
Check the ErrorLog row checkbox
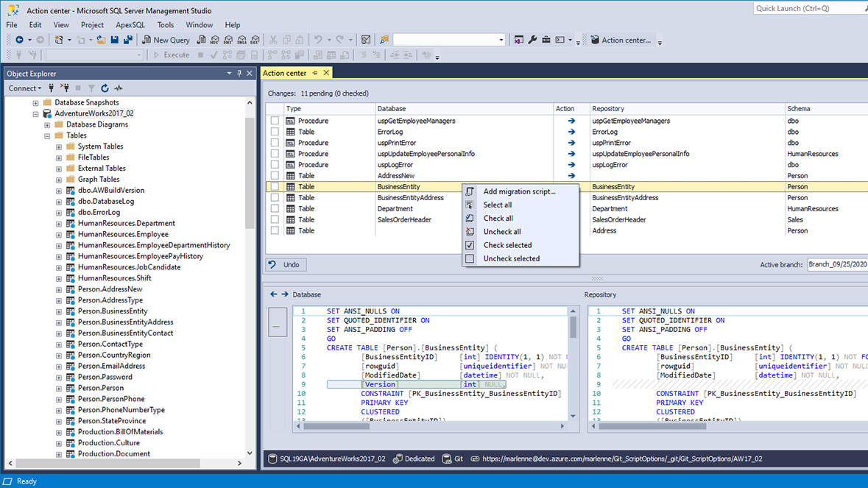coord(275,132)
